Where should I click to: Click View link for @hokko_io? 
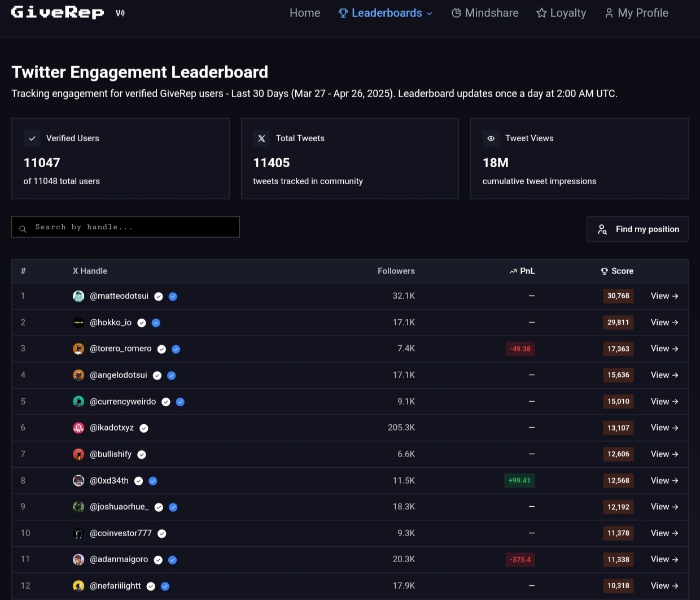(x=664, y=323)
